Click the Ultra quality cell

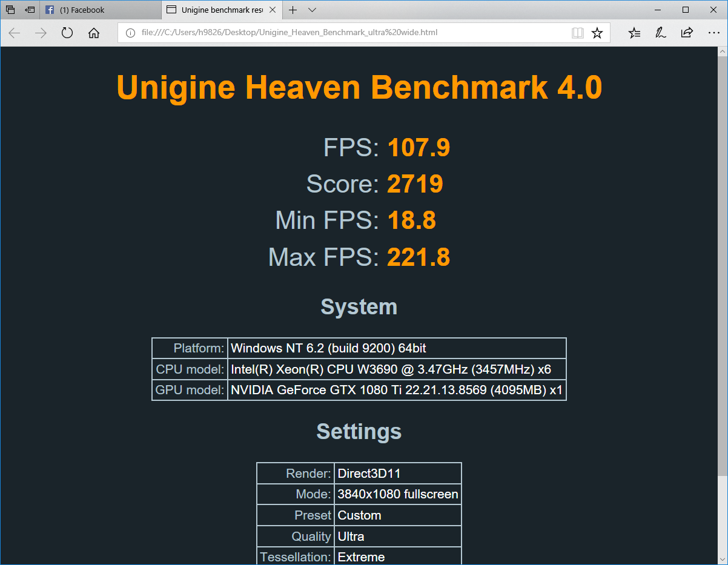pos(398,537)
